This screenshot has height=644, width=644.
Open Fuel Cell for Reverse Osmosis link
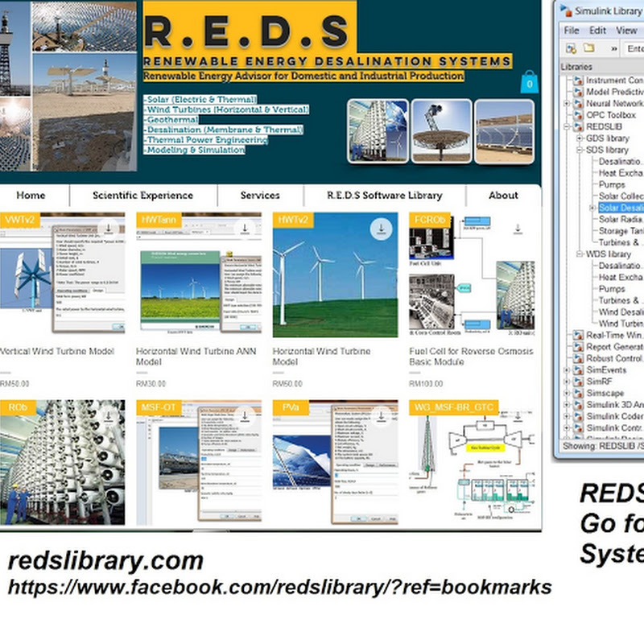[471, 357]
